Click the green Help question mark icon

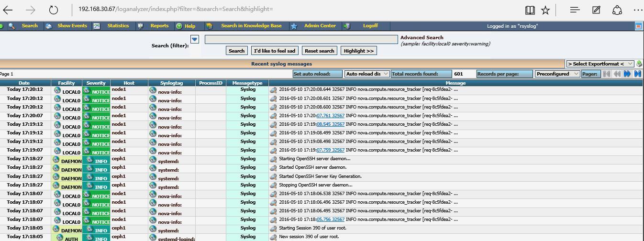tap(179, 26)
